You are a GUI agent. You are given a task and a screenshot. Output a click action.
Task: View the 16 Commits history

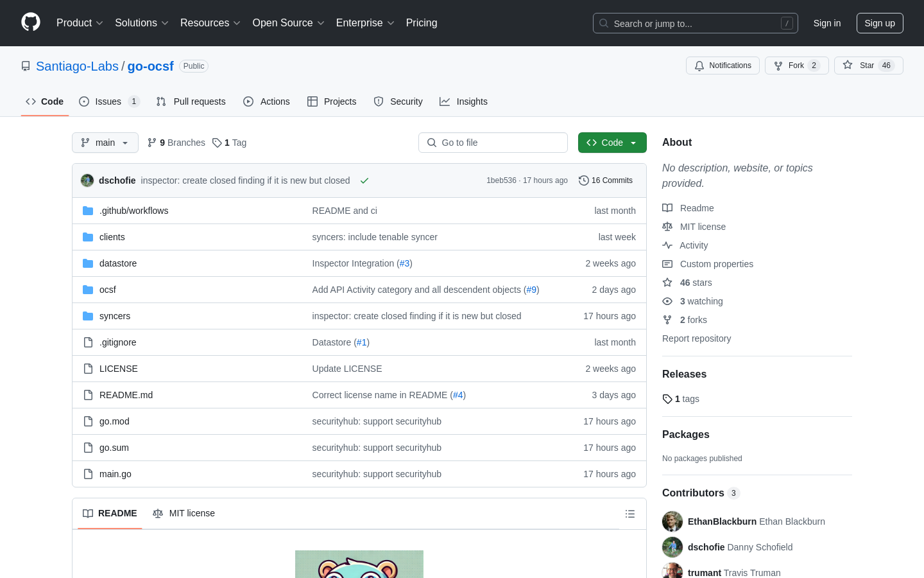pyautogui.click(x=606, y=180)
